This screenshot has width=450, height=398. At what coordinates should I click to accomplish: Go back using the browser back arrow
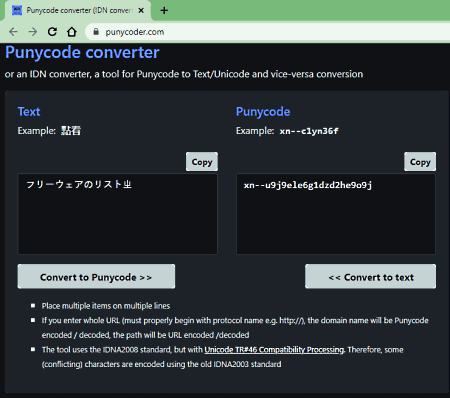[13, 32]
